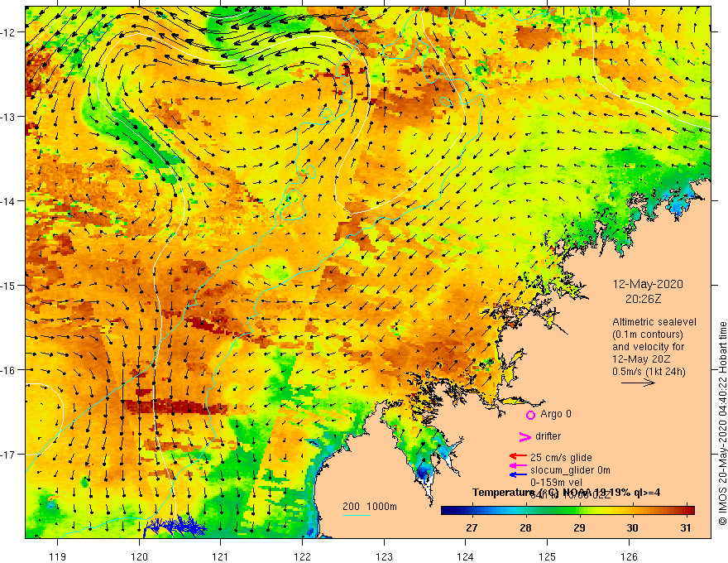728x563 pixels.
Task: Click the cyan isobath legend line sample
Action: [356, 515]
